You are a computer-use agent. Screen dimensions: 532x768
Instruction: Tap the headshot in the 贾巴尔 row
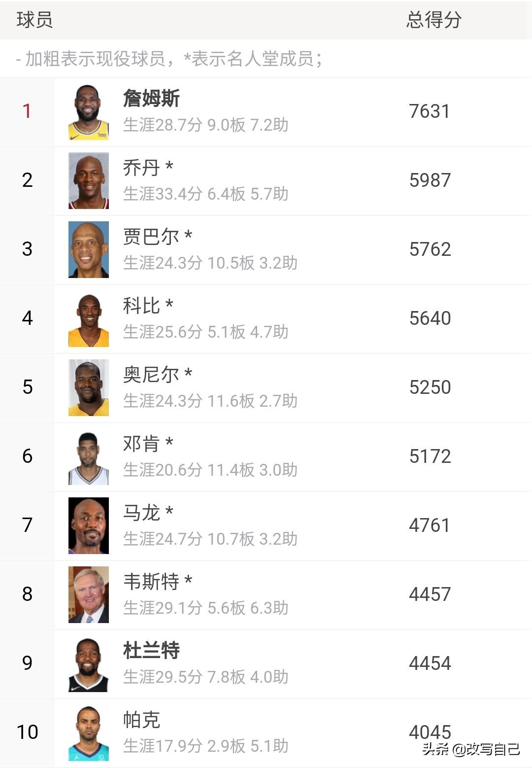click(x=89, y=250)
